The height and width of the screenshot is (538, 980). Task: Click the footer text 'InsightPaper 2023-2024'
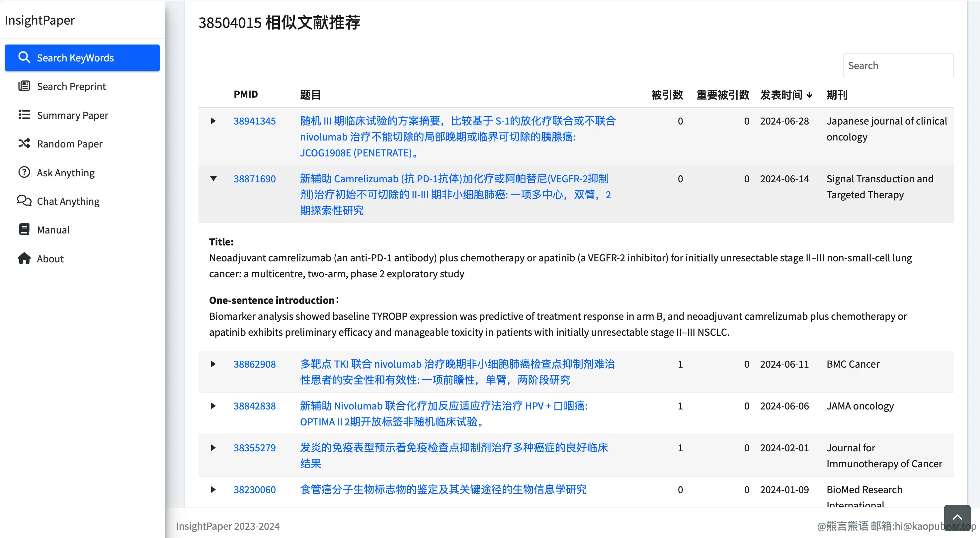227,526
